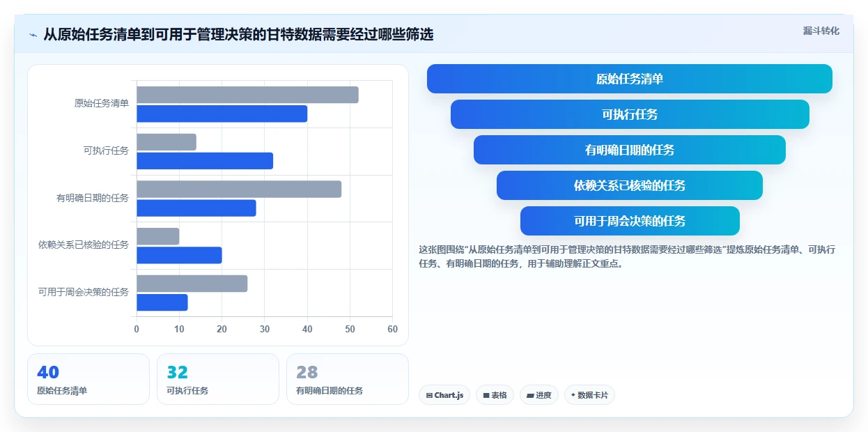This screenshot has height=432, width=868.
Task: Select the 可执行任务 funnel stage
Action: 630,114
